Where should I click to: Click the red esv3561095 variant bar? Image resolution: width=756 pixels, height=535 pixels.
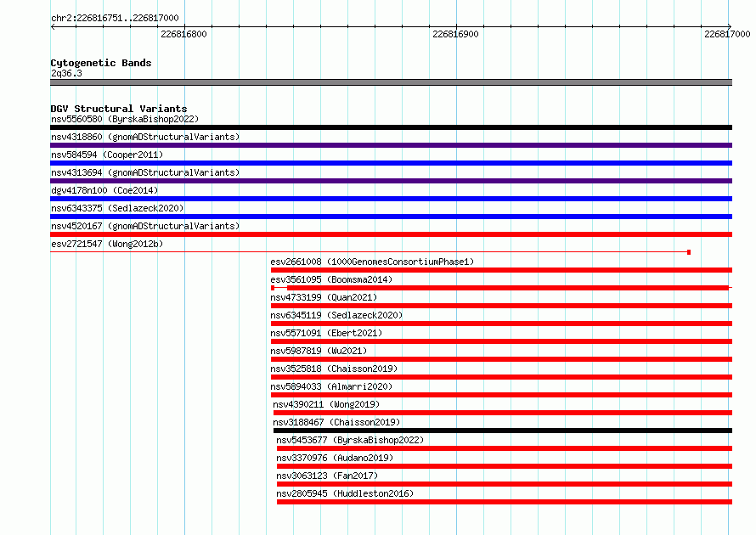click(501, 288)
